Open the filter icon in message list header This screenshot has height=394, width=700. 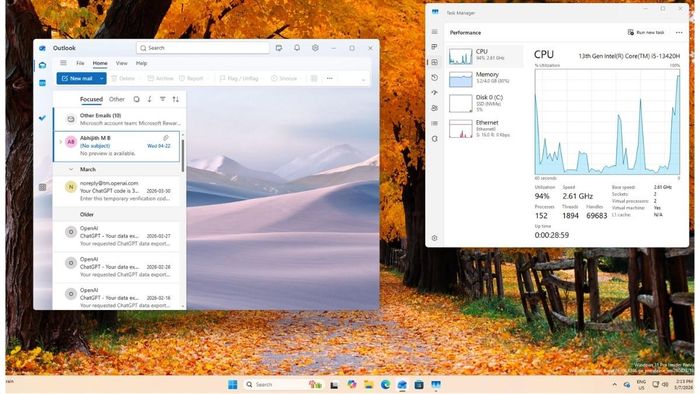tap(162, 99)
